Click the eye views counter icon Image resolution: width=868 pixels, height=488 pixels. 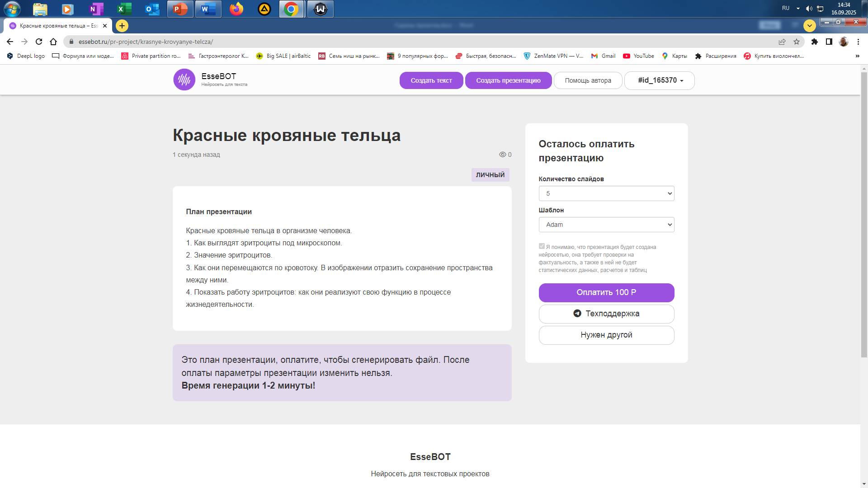[x=502, y=155]
